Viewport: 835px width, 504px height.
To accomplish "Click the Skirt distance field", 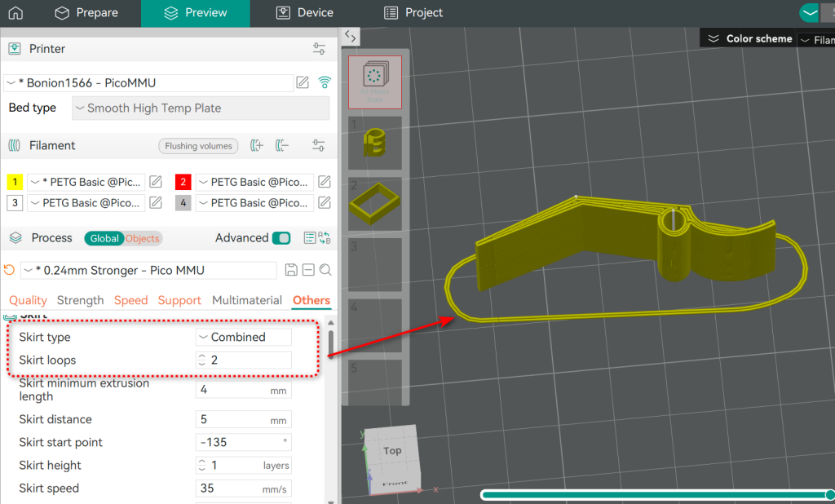I will (243, 420).
